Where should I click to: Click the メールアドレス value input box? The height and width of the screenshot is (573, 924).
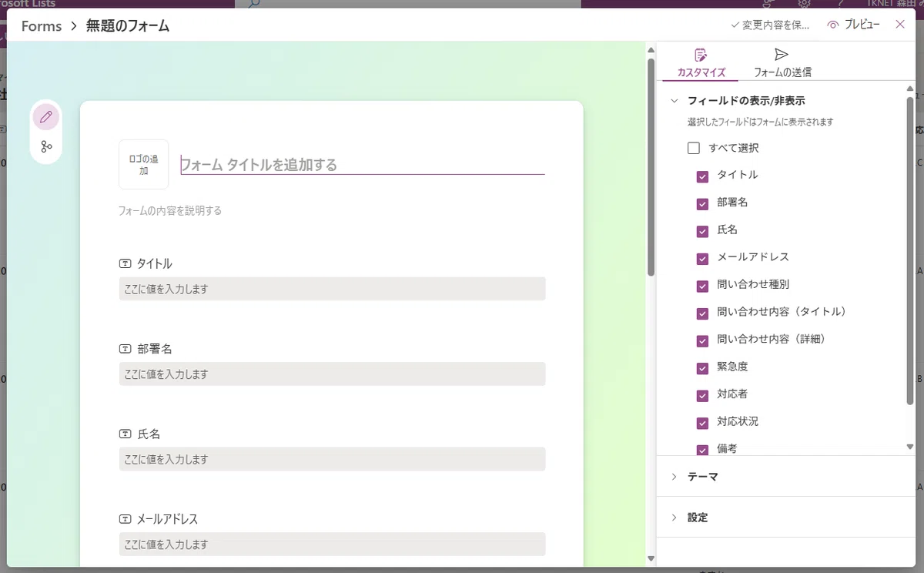[332, 545]
